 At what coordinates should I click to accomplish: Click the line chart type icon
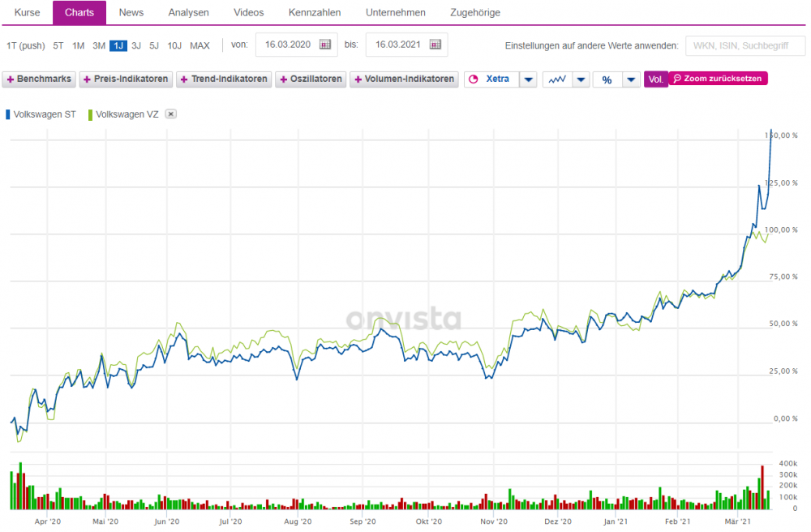click(x=557, y=79)
